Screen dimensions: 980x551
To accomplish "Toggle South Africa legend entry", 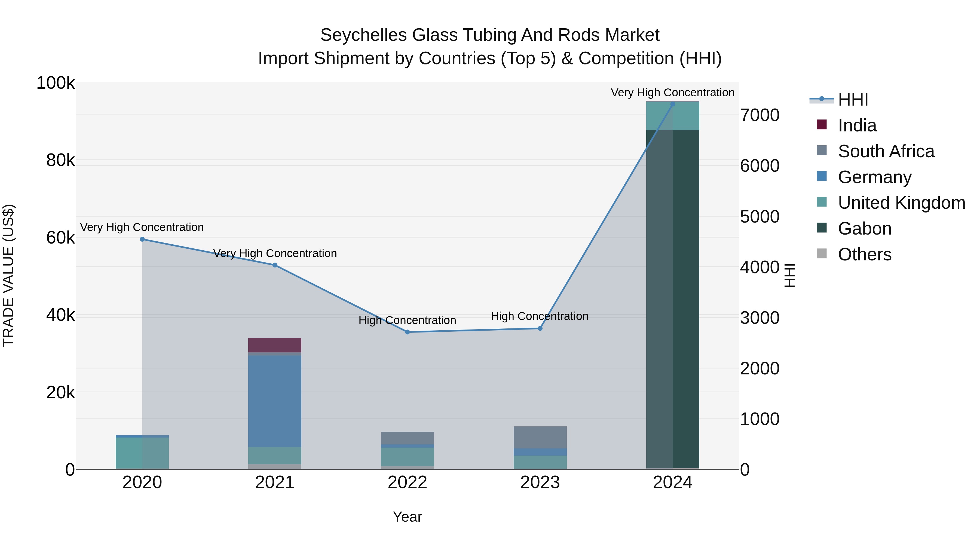I will 875,151.
